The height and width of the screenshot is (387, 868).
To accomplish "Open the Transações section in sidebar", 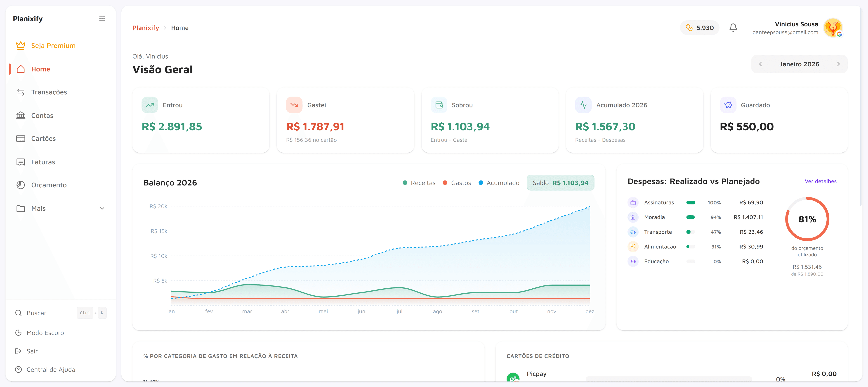I will (x=49, y=92).
